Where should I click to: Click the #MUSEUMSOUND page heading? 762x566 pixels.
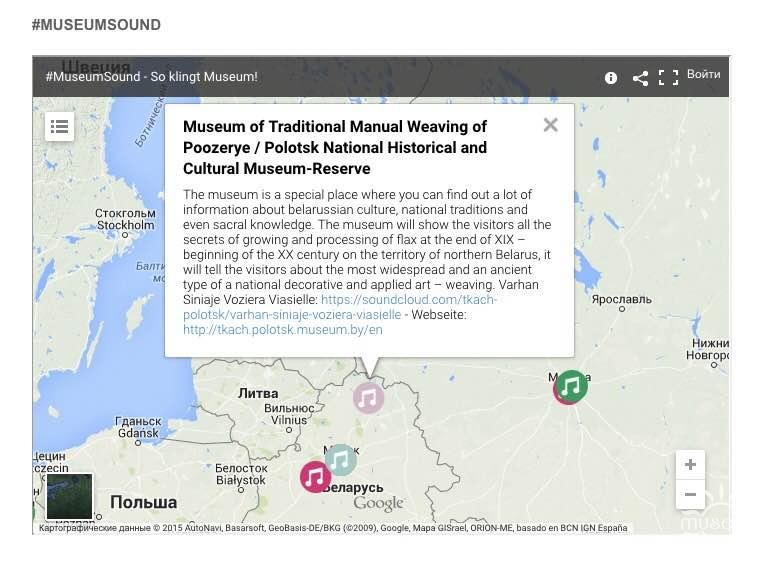[x=96, y=25]
